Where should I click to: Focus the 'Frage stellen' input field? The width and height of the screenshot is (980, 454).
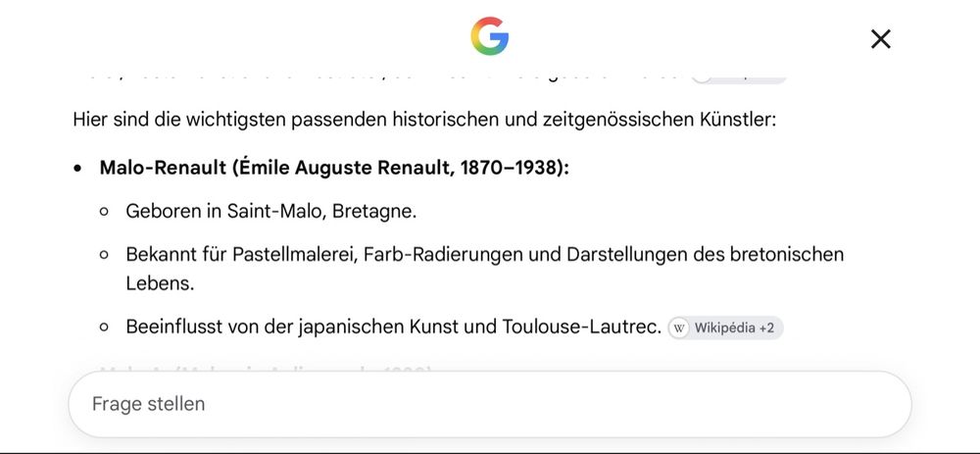[489, 404]
